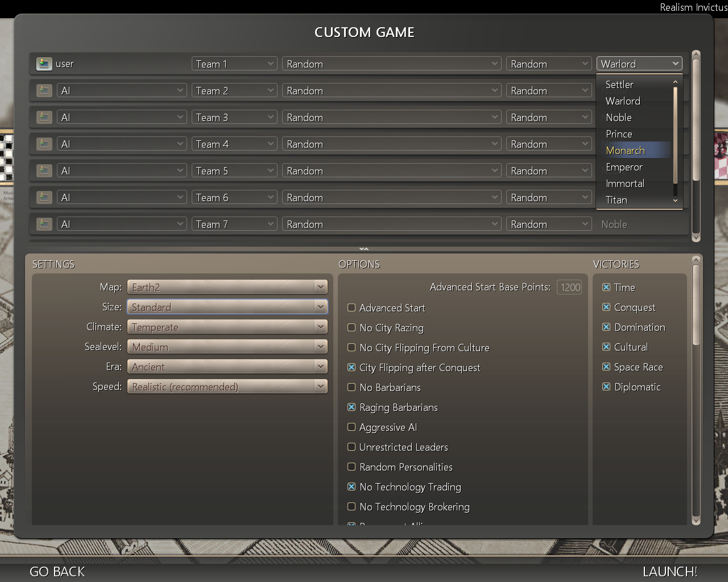
Task: Disable Raging Barbarians option
Action: 351,408
